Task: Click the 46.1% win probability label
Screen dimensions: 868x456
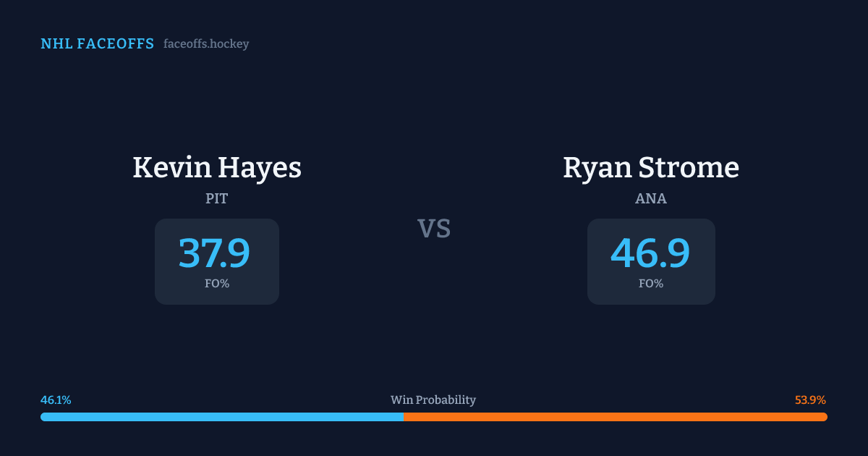Action: pos(56,400)
